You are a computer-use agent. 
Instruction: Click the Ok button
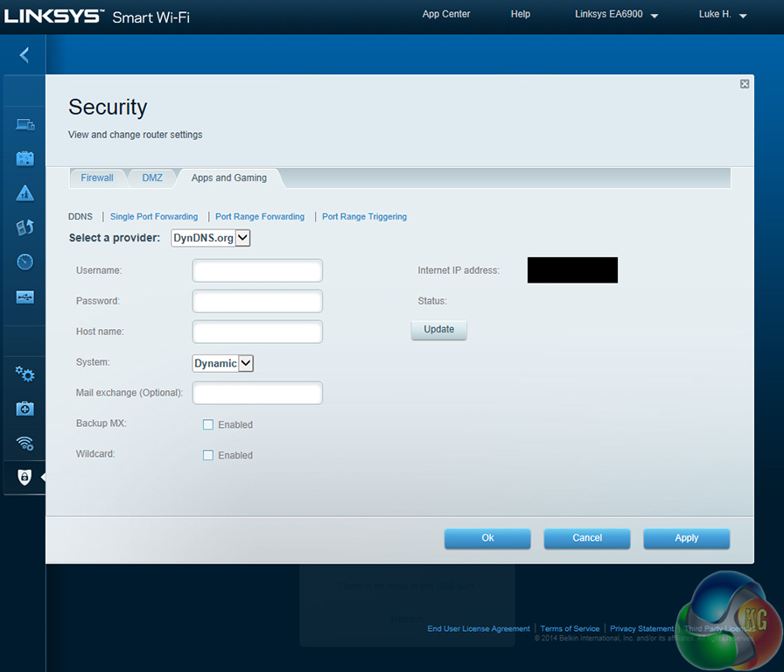click(487, 538)
